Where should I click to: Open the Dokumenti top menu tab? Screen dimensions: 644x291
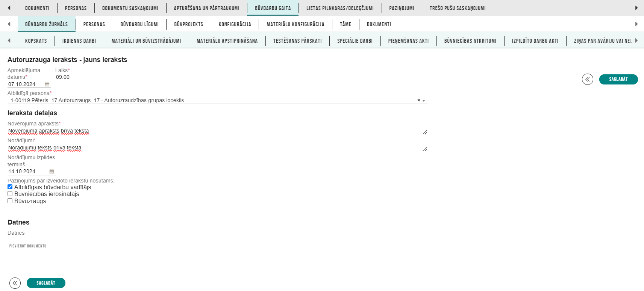[x=37, y=8]
